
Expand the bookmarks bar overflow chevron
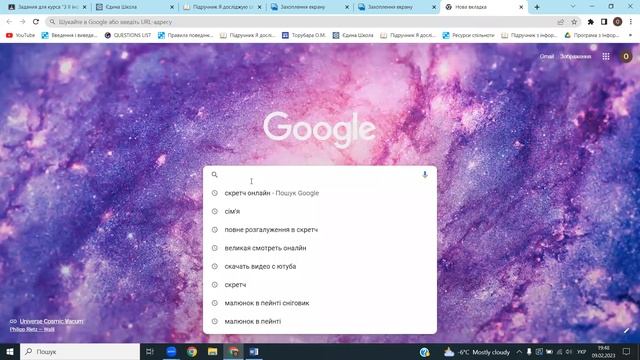pyautogui.click(x=631, y=36)
